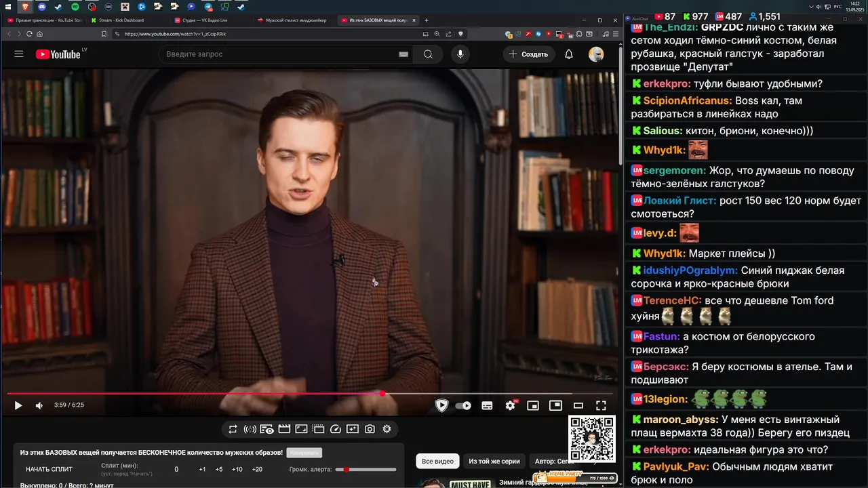868x488 pixels.
Task: Click the РУС language indicator
Action: tap(837, 6)
